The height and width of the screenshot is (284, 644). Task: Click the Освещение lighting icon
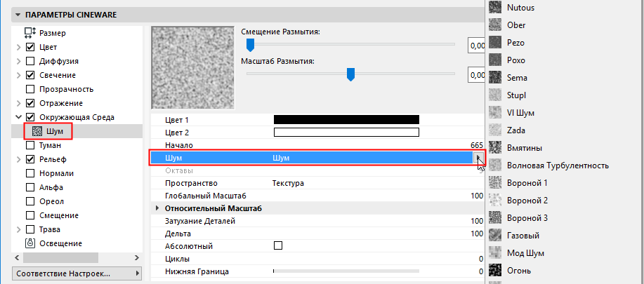(30, 243)
